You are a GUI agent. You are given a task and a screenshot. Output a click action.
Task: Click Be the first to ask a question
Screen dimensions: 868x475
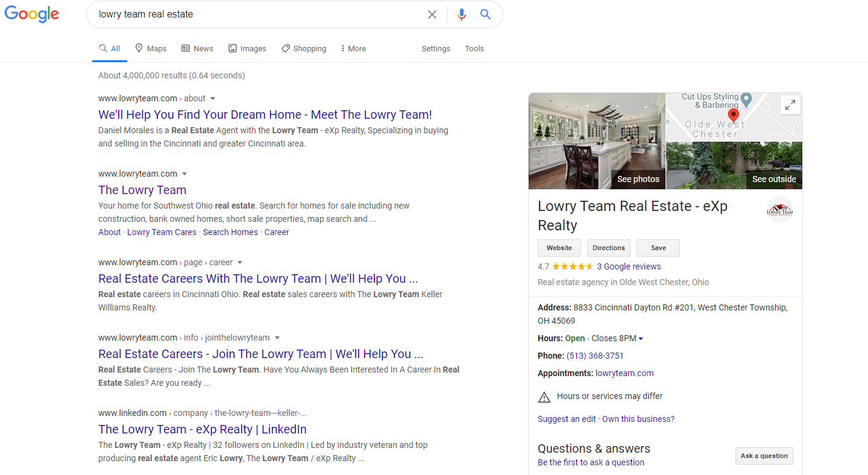click(x=591, y=462)
